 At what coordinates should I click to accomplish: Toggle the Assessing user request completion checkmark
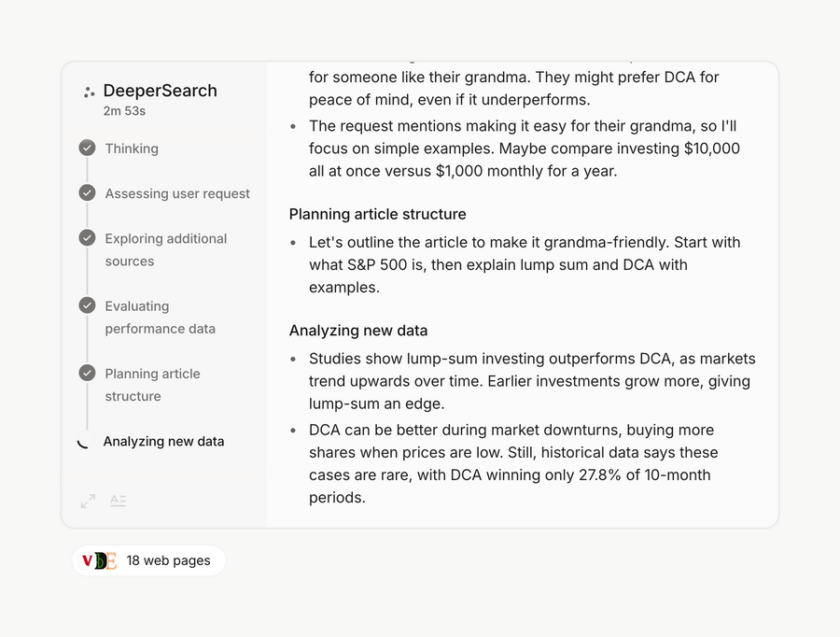87,192
